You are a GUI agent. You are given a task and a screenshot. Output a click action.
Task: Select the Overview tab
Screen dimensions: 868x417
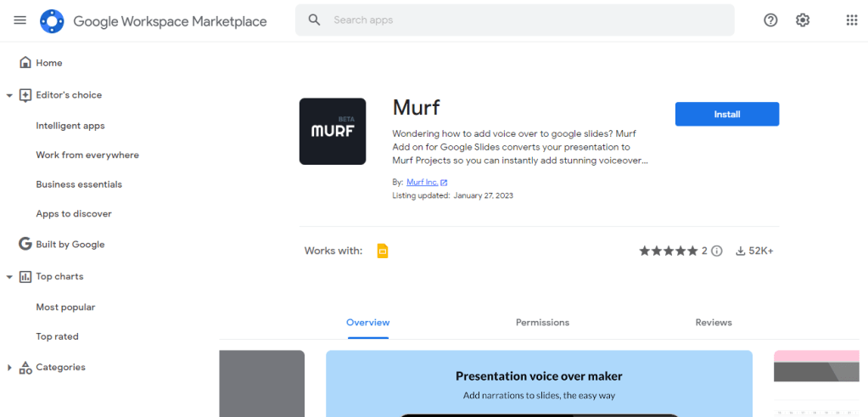[x=367, y=323]
